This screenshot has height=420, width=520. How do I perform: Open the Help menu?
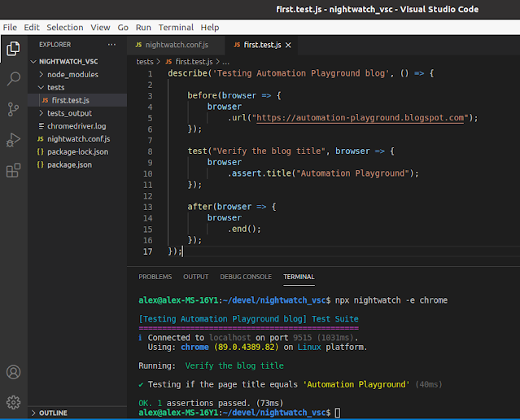(x=210, y=28)
